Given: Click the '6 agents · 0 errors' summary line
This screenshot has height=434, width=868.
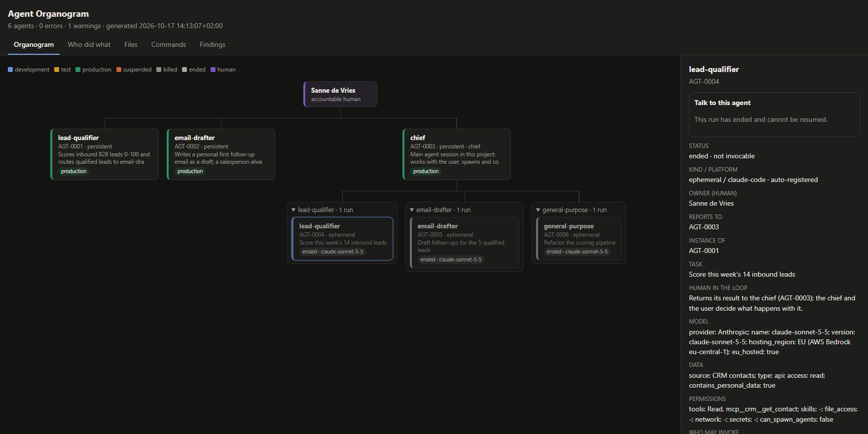Looking at the screenshot, I should coord(115,26).
